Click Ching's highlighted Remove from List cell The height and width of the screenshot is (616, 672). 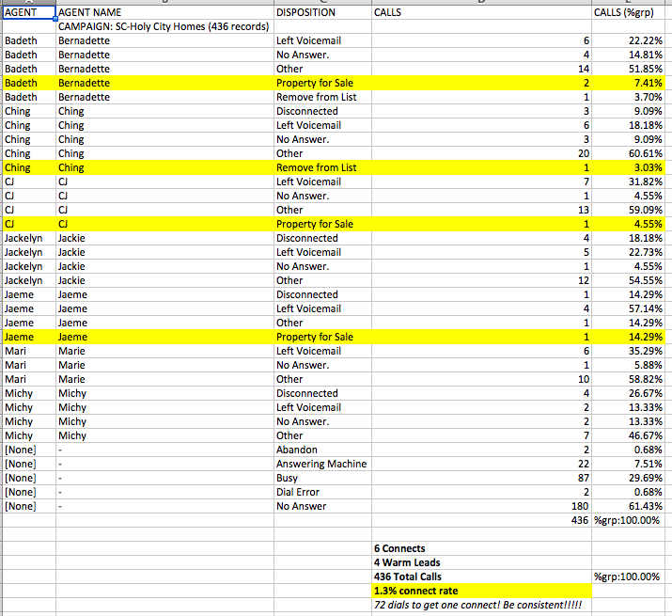(322, 167)
